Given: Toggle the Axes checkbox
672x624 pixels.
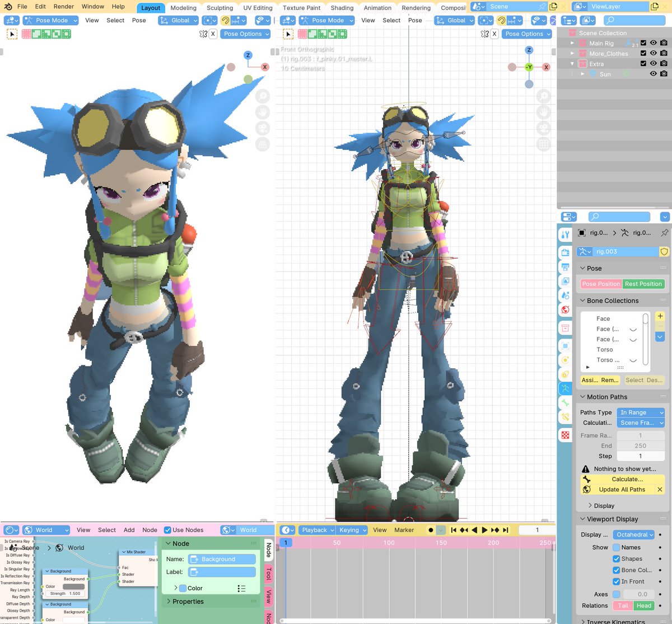Looking at the screenshot, I should (x=616, y=594).
